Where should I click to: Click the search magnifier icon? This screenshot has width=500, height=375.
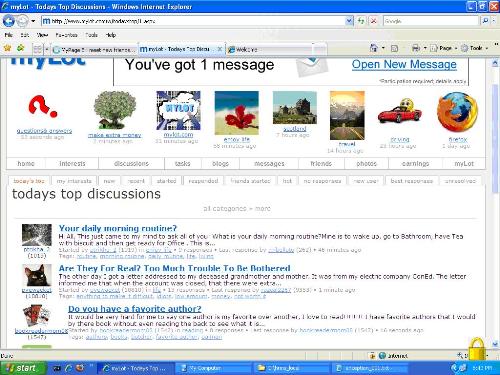coord(485,21)
